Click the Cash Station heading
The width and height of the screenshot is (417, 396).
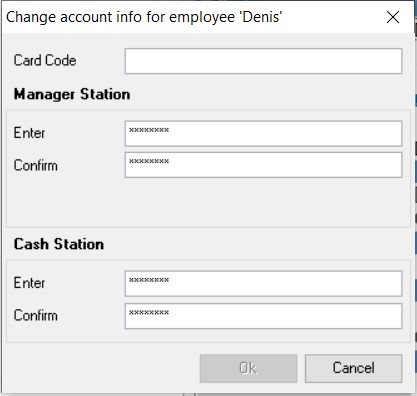59,244
